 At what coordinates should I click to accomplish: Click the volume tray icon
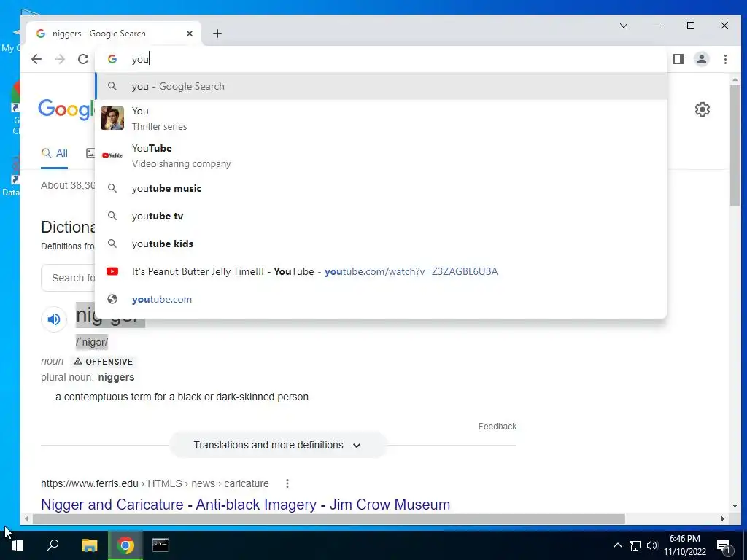pos(652,545)
